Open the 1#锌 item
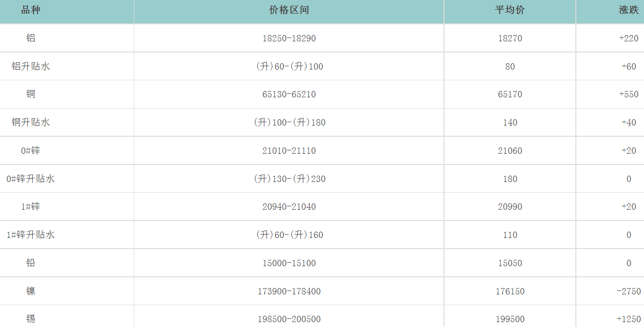The width and height of the screenshot is (644, 327). 31,207
